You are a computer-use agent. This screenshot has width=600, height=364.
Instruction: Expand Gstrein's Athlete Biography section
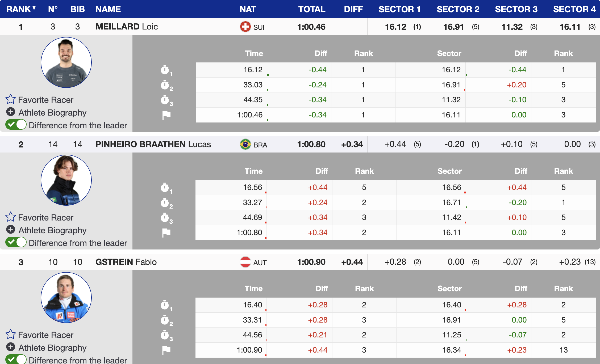[11, 347]
